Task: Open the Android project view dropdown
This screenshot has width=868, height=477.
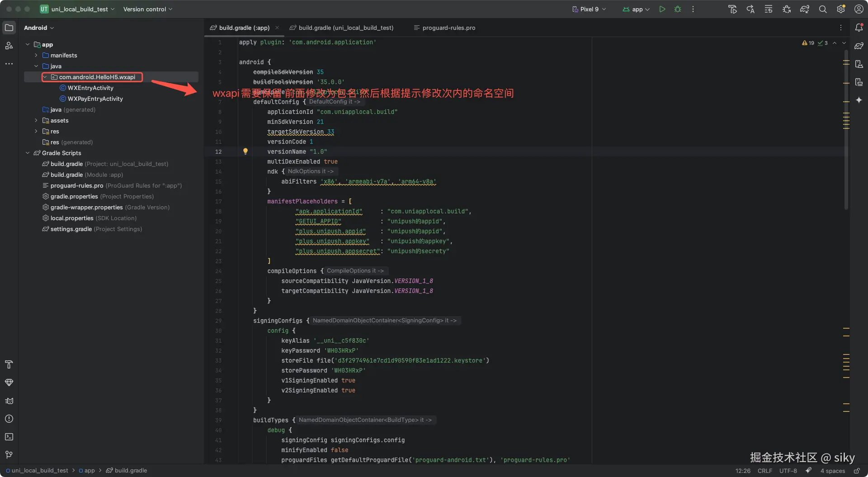Action: (39, 28)
